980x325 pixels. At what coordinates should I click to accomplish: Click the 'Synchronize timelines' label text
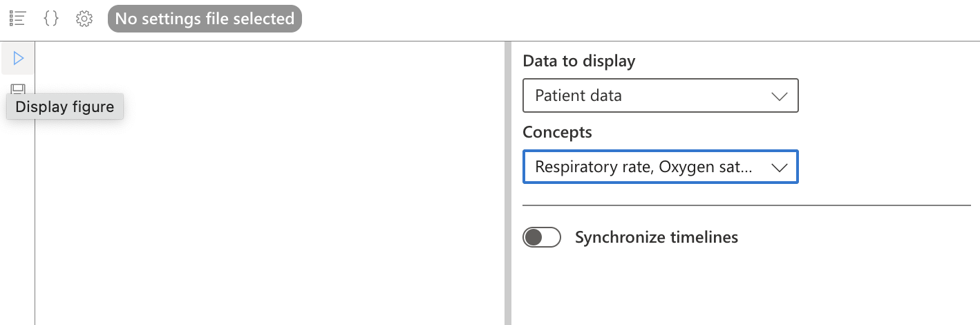pos(657,238)
